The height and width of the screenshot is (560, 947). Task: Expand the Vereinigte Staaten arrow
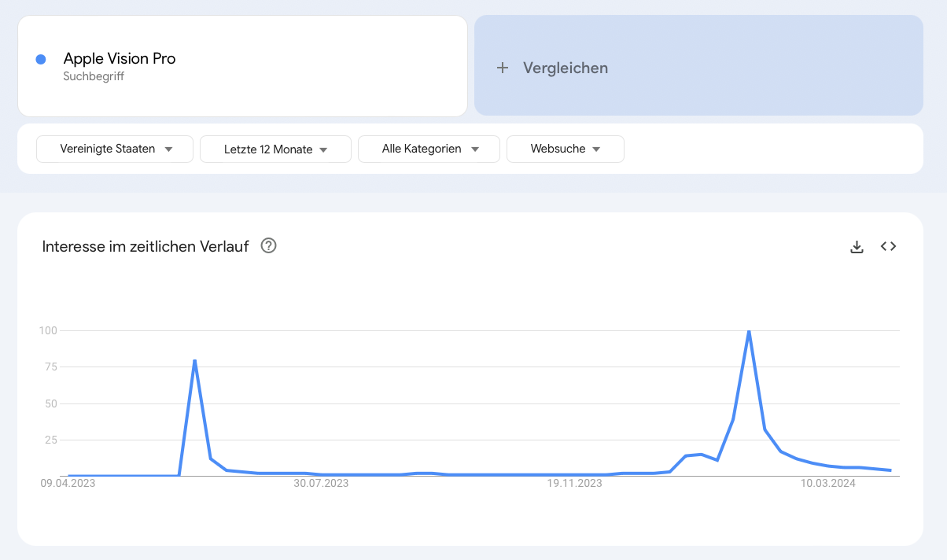(x=169, y=149)
